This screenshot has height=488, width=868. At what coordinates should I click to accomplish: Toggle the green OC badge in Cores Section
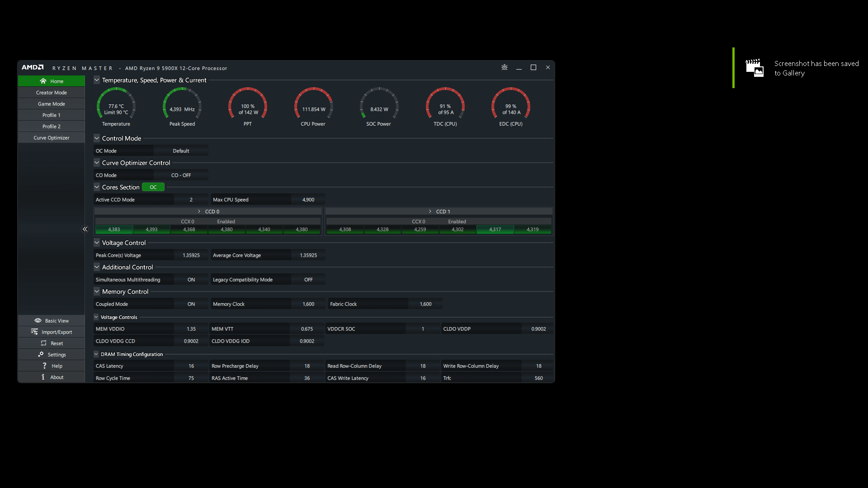[x=153, y=187]
